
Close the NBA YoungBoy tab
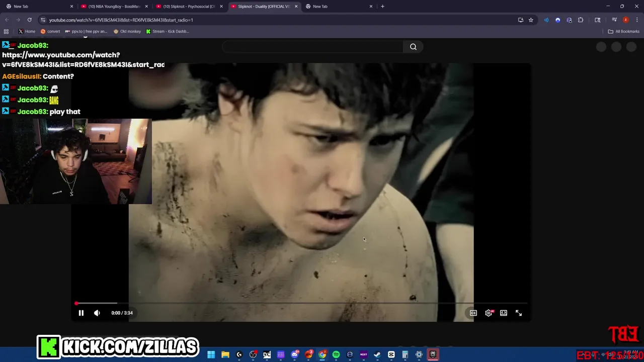click(x=146, y=6)
